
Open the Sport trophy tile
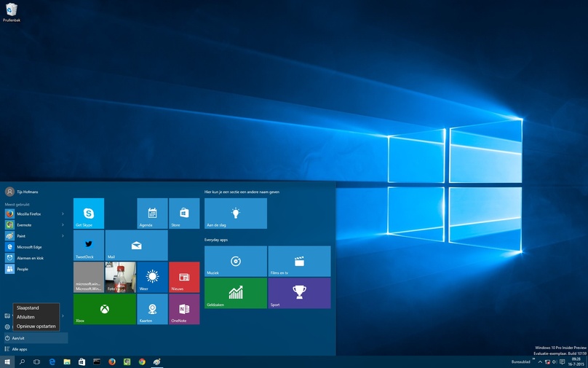coord(299,293)
